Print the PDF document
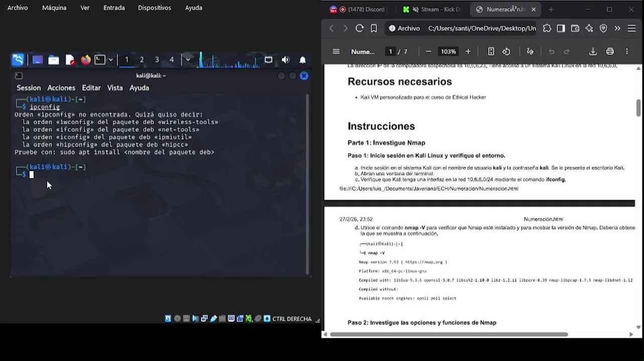This screenshot has width=644, height=361. point(610,51)
